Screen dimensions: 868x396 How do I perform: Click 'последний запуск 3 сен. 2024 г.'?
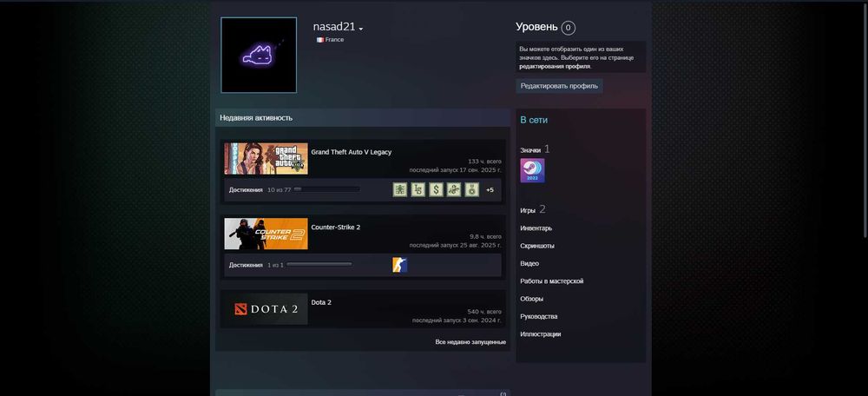coord(457,320)
